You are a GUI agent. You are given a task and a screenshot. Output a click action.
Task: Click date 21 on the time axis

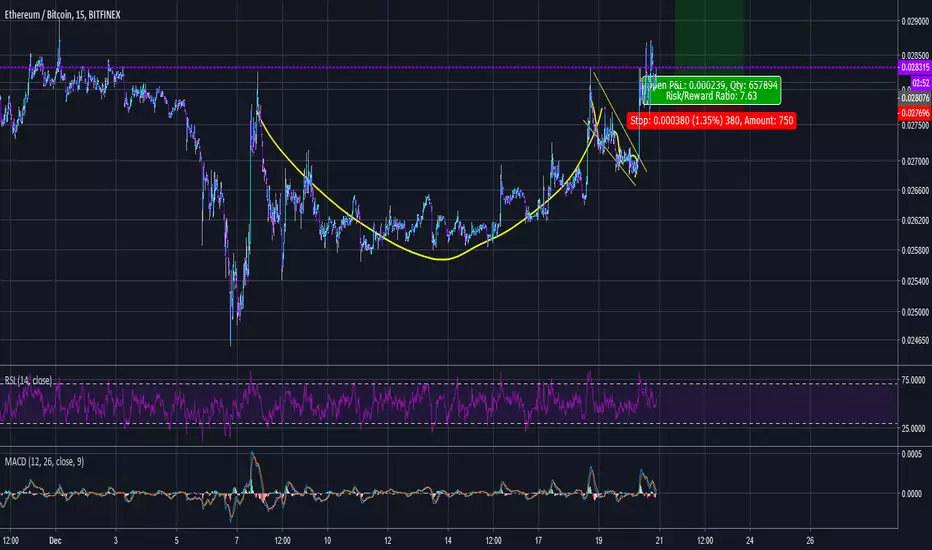(x=659, y=540)
